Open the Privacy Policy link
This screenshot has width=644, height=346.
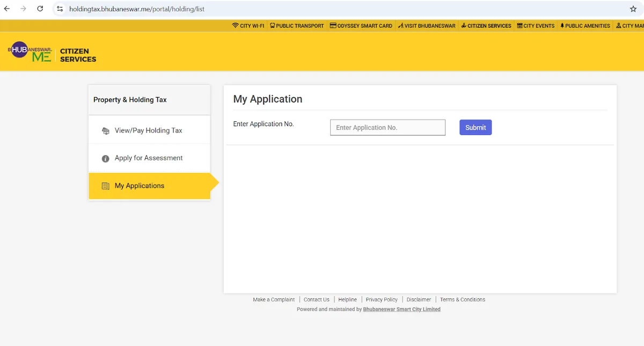(382, 300)
